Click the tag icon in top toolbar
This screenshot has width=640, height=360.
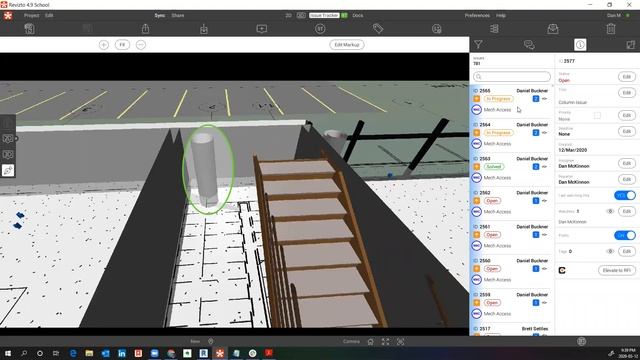[x=378, y=29]
